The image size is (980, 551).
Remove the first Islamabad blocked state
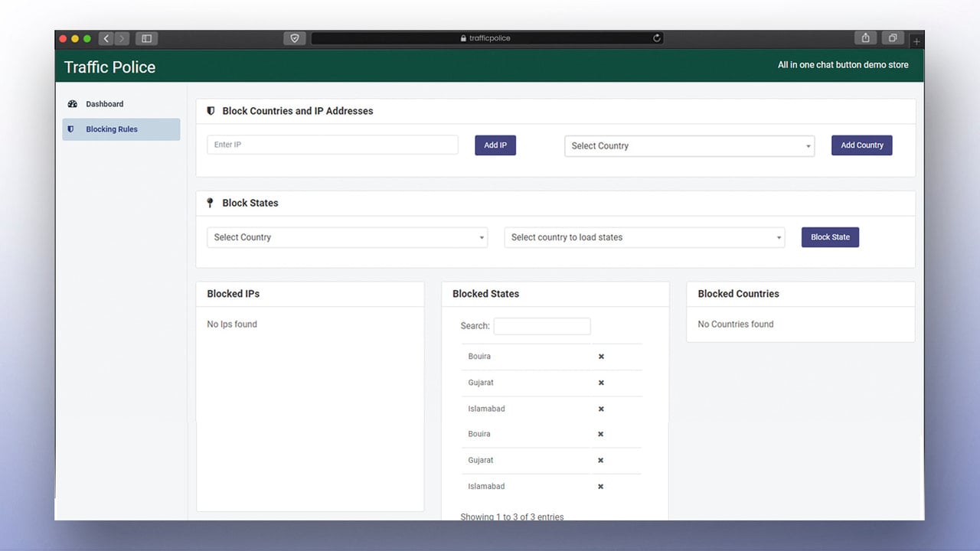(x=601, y=409)
